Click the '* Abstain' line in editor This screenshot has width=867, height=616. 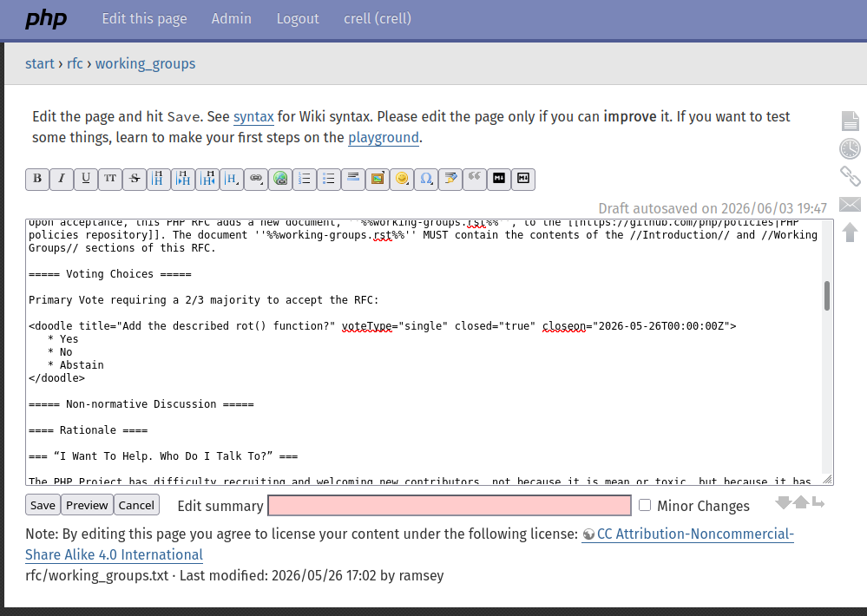tap(76, 365)
